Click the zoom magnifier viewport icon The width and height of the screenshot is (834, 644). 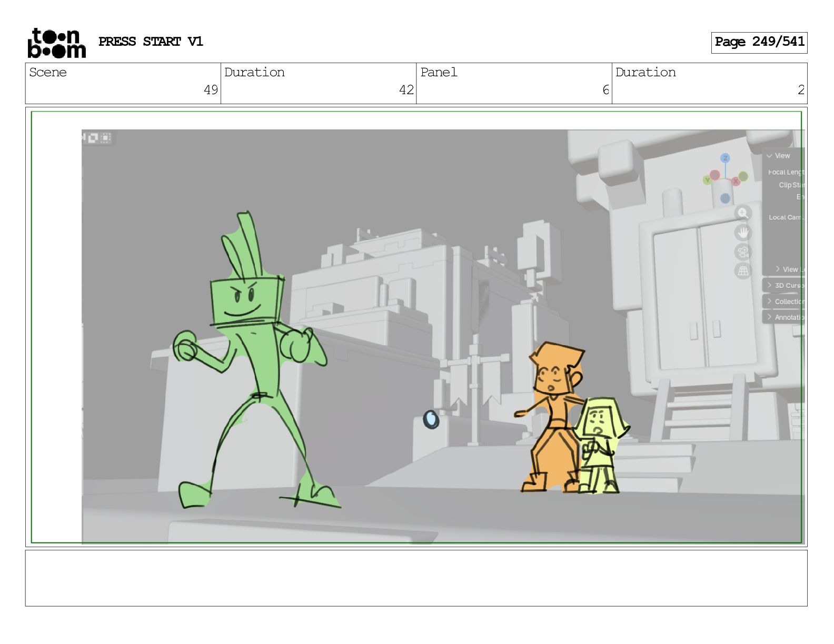(x=743, y=213)
